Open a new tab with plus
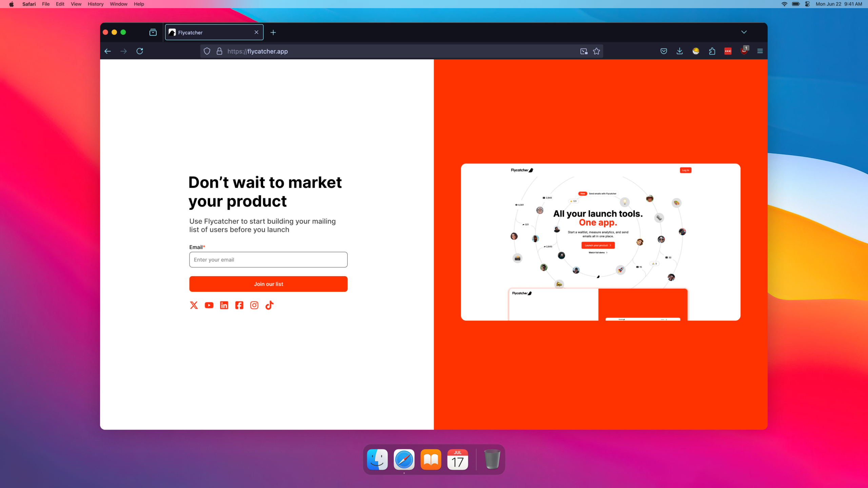 point(273,32)
